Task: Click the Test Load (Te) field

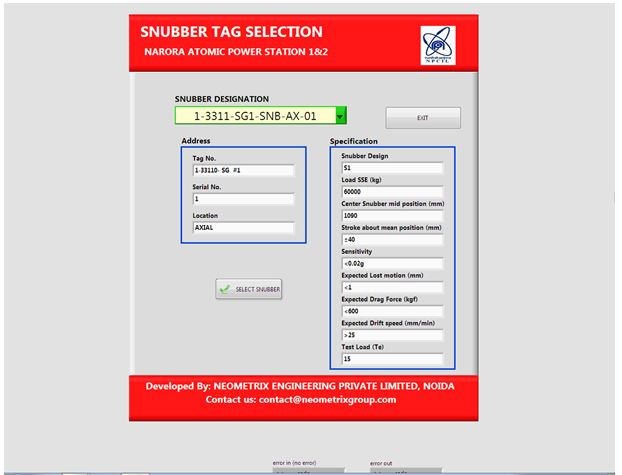Action: click(x=390, y=359)
